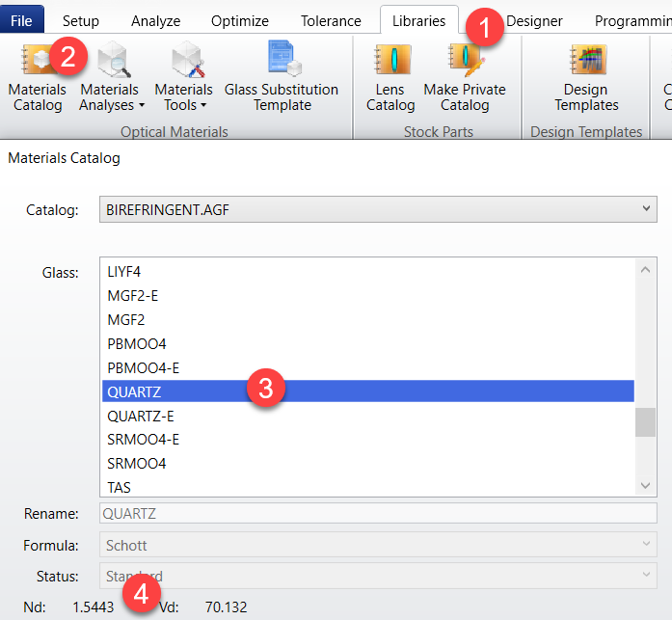Switch to the Tolerance tab
672x620 pixels.
[331, 20]
